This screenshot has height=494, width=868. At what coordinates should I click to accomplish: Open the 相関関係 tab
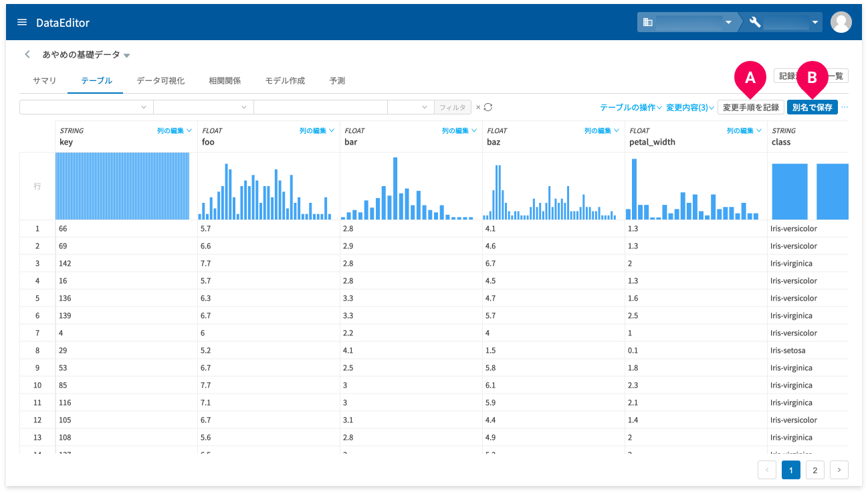225,80
